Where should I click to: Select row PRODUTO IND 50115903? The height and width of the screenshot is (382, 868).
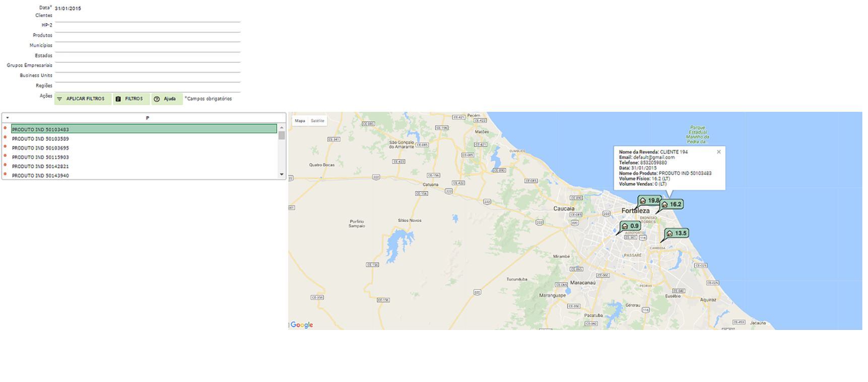(144, 157)
